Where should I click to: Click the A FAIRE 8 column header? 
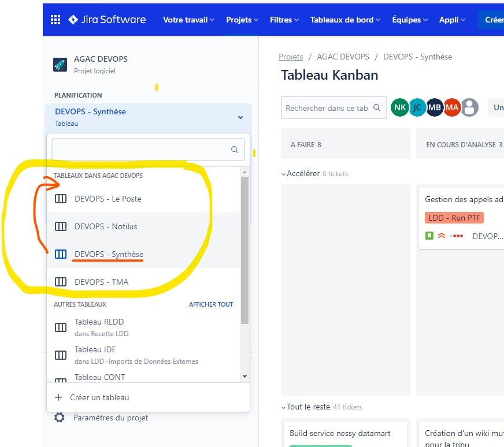click(x=346, y=144)
